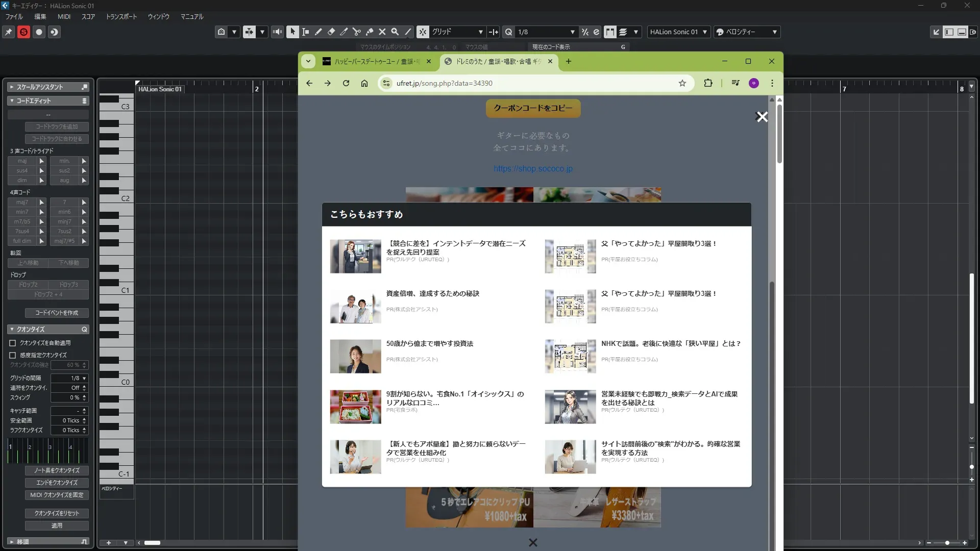Screen dimensions: 980x551
Task: Select the Split scissors tool
Action: click(x=356, y=32)
